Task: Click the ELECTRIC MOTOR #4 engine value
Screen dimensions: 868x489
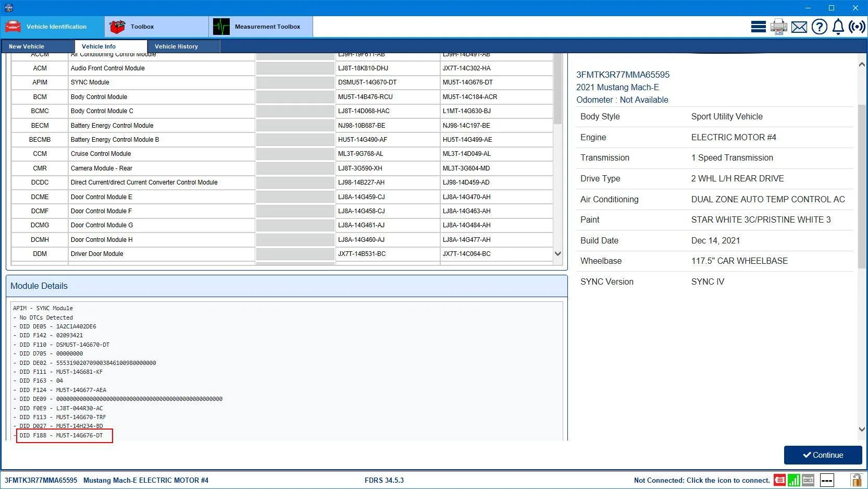Action: 734,138
